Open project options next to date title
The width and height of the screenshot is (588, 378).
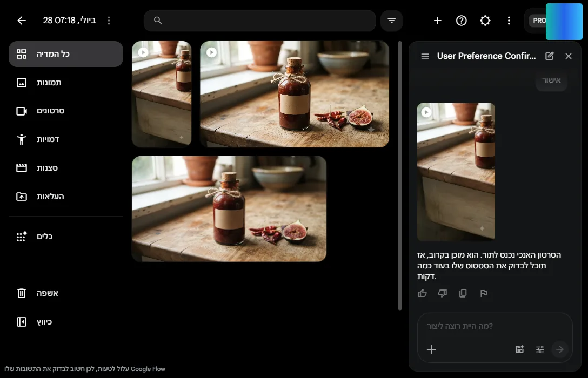tap(109, 21)
